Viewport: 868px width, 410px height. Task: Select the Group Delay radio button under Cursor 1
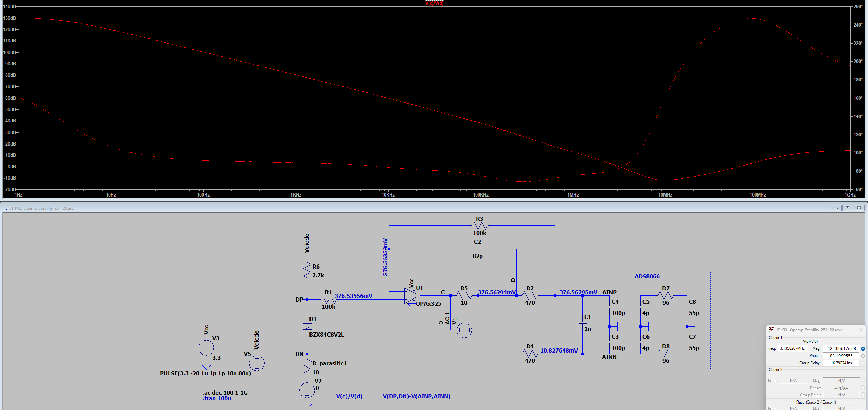coord(862,363)
